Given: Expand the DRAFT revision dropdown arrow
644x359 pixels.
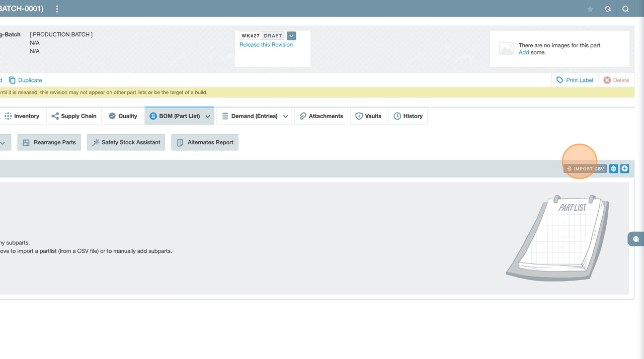Looking at the screenshot, I should pos(291,36).
